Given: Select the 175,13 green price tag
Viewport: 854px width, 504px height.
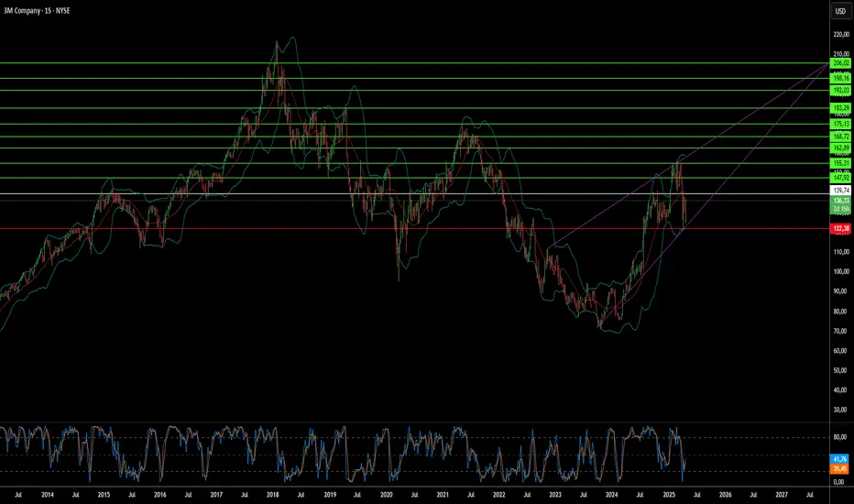Looking at the screenshot, I should click(840, 124).
